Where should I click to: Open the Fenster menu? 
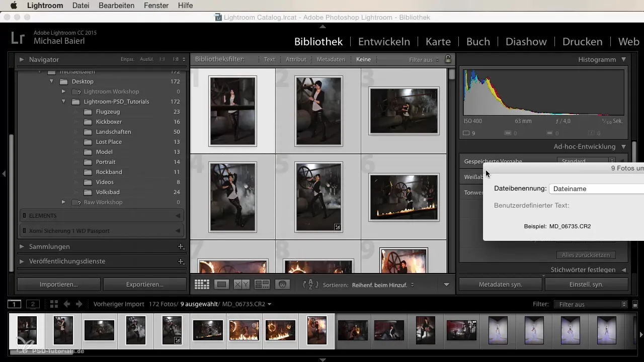pyautogui.click(x=156, y=6)
